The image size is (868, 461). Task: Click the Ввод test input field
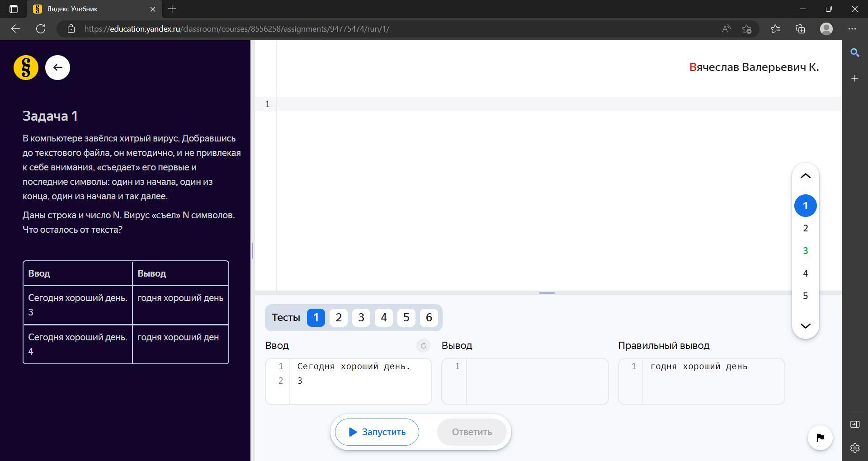[348, 381]
